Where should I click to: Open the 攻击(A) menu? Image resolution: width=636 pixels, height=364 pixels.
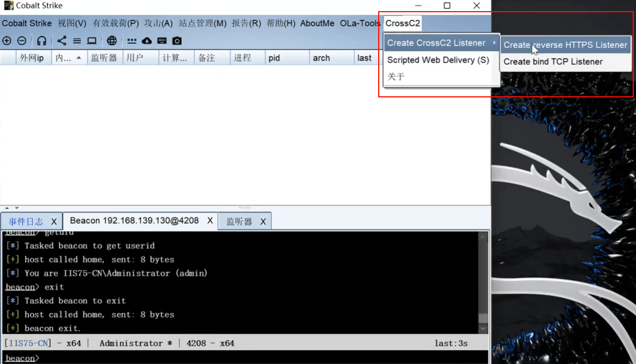point(158,23)
